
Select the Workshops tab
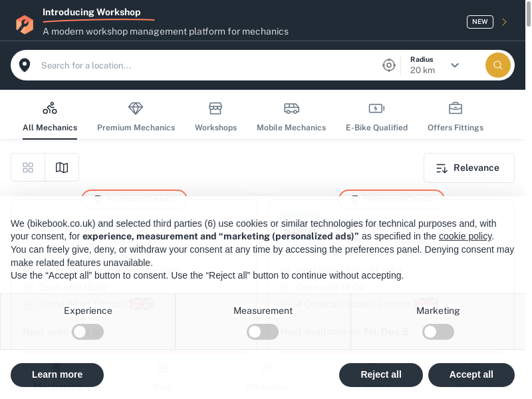point(215,116)
